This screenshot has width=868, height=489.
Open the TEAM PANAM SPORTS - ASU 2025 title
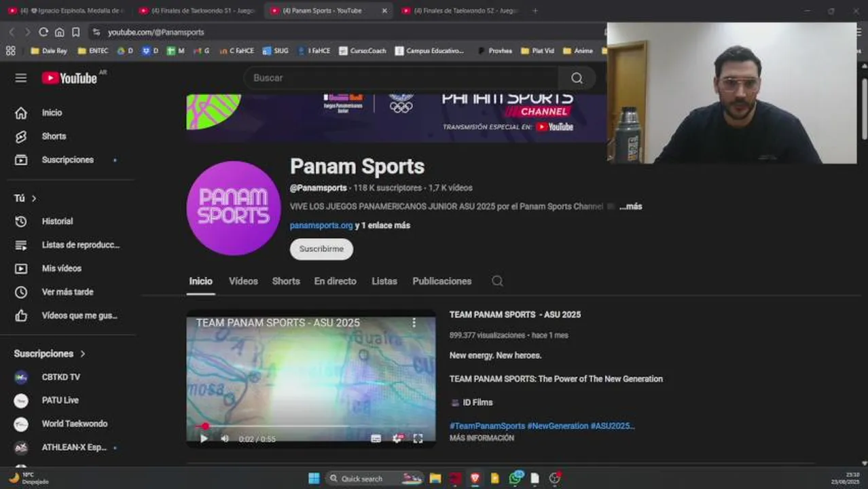pyautogui.click(x=515, y=315)
